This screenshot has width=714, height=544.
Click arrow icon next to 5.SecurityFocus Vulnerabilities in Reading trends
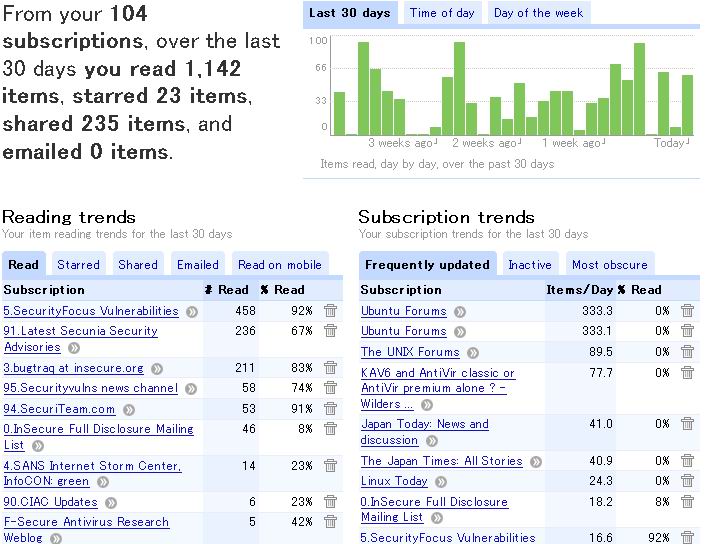(192, 312)
